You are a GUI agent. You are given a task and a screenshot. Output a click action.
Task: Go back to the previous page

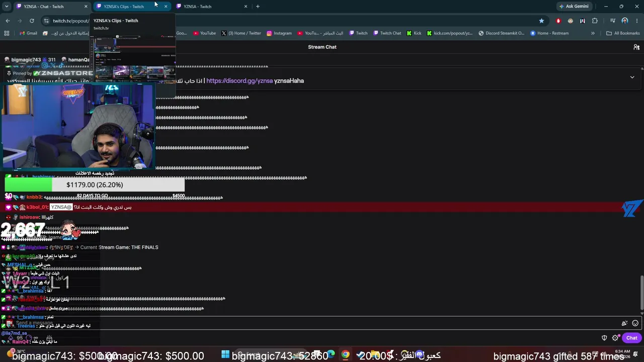point(8,21)
